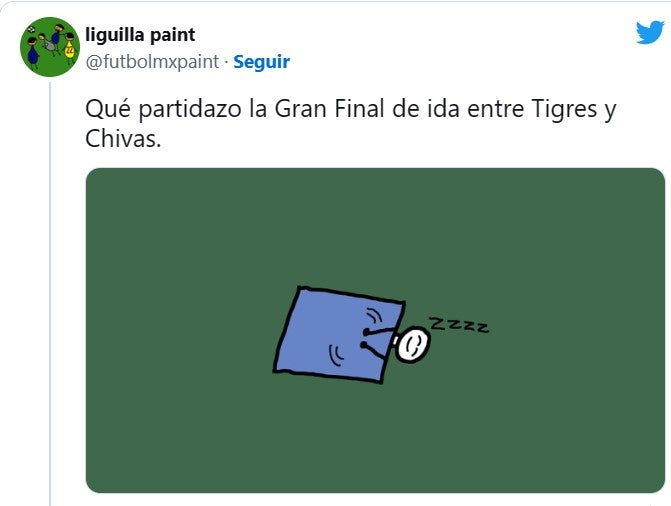This screenshot has width=671, height=506.
Task: Open the sleeping cartoon image
Action: 375,330
